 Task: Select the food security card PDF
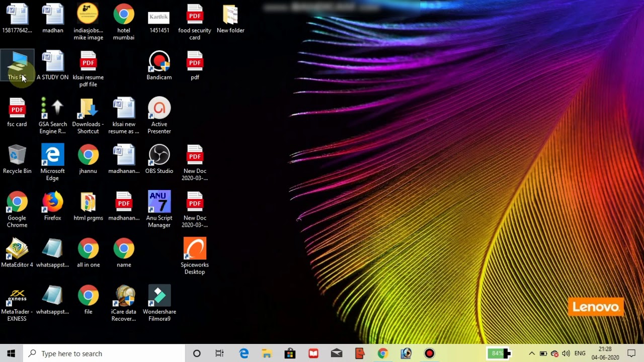click(195, 22)
